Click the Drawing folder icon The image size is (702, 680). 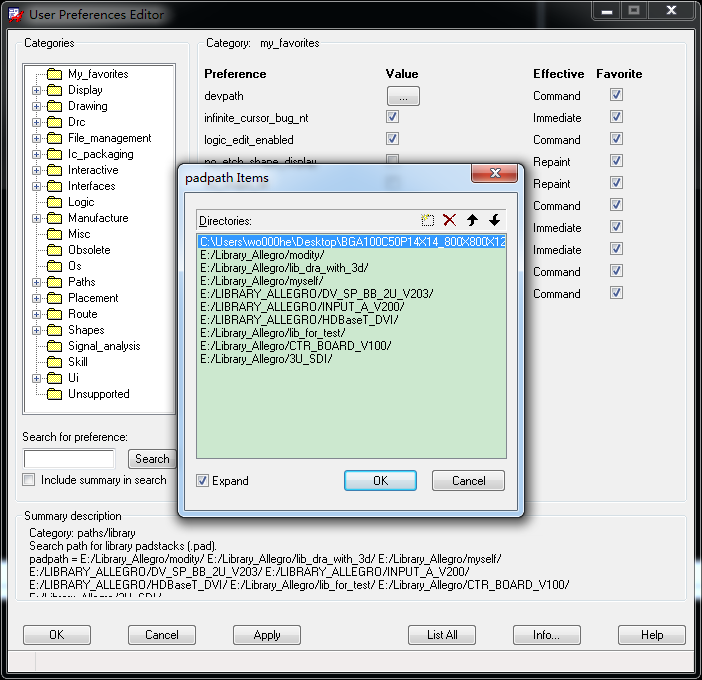[55, 106]
